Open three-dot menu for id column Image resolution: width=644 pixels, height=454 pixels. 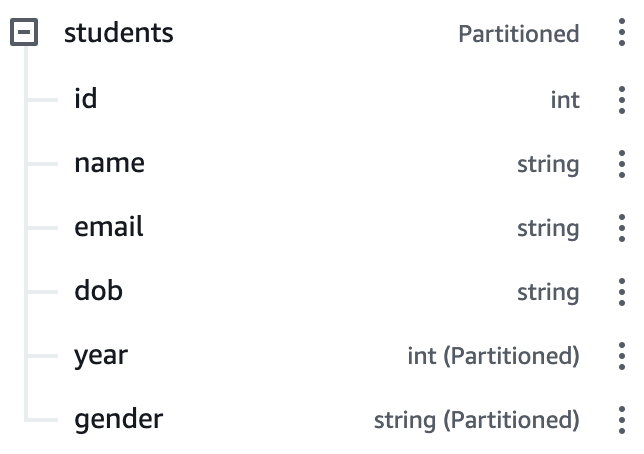point(622,100)
